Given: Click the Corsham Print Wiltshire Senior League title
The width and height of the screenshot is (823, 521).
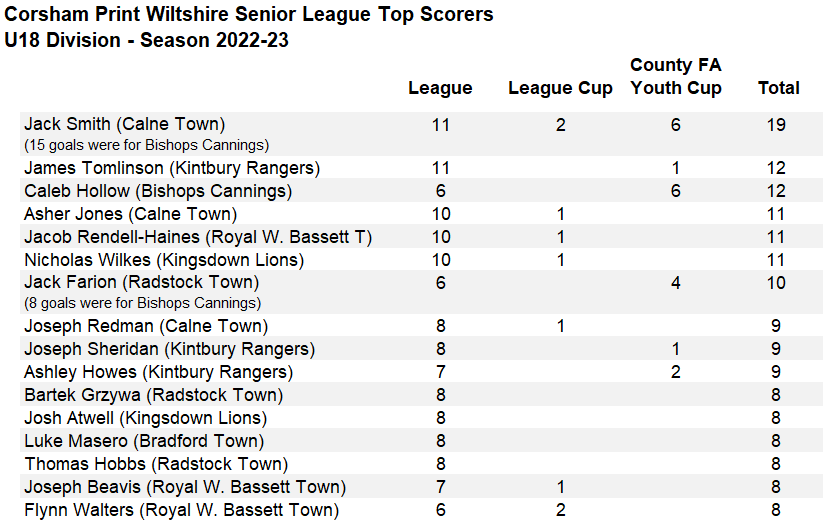Looking at the screenshot, I should (x=249, y=15).
